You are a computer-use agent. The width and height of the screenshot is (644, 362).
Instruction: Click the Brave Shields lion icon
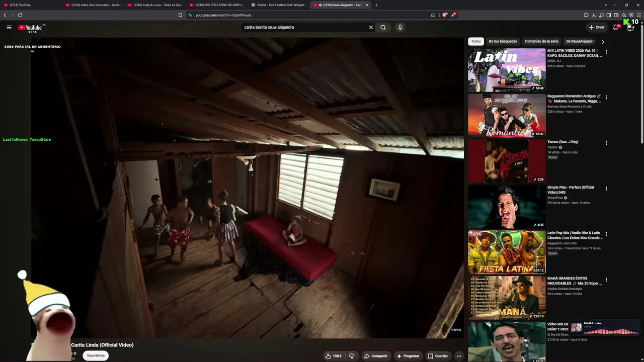445,15
